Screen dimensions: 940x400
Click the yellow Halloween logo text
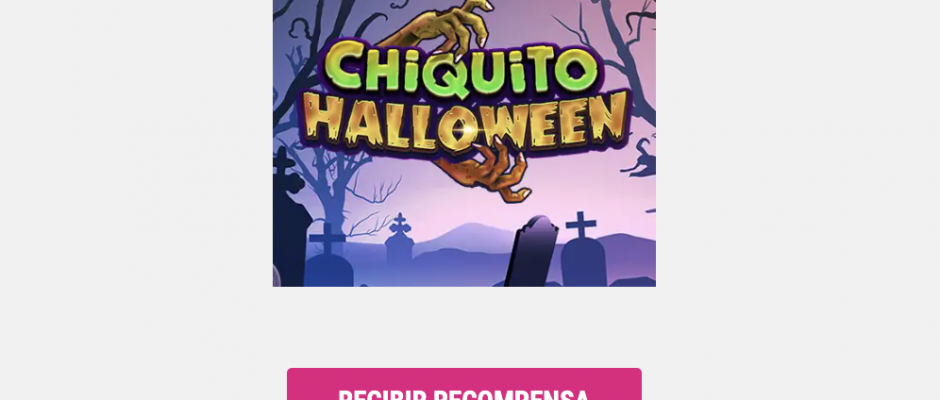tap(466, 124)
